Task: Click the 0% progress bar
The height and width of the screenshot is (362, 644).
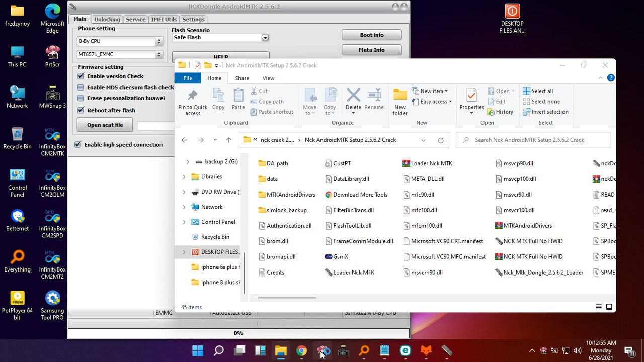Action: (x=238, y=333)
